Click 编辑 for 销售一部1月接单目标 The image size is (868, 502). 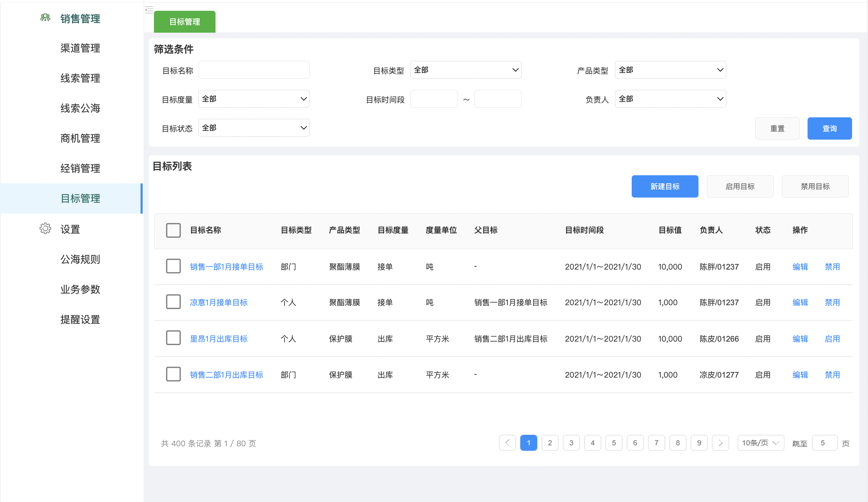coord(800,267)
